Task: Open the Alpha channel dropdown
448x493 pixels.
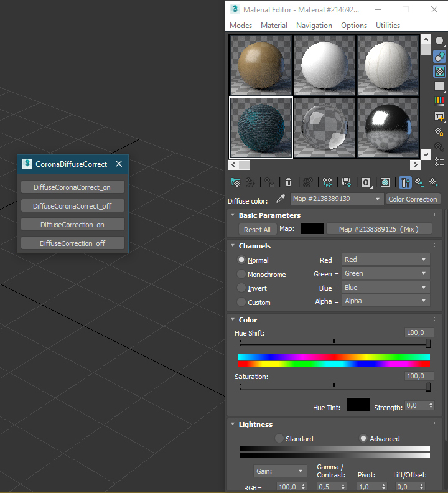Action: point(386,301)
